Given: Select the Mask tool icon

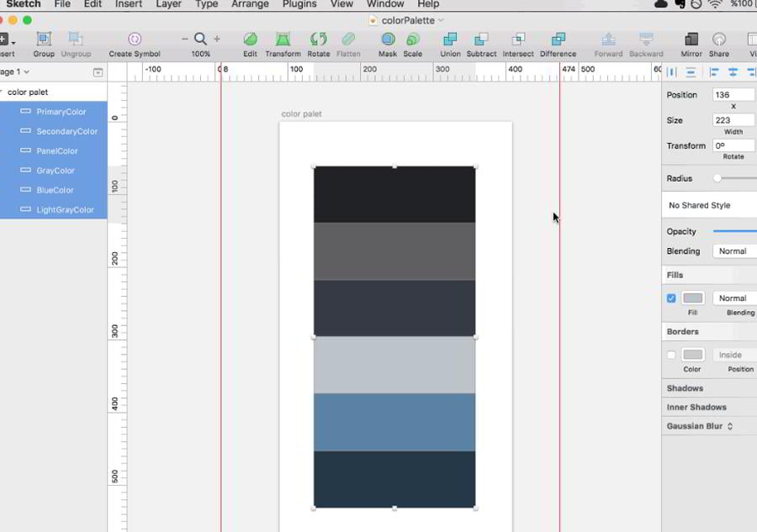Looking at the screenshot, I should coord(388,40).
